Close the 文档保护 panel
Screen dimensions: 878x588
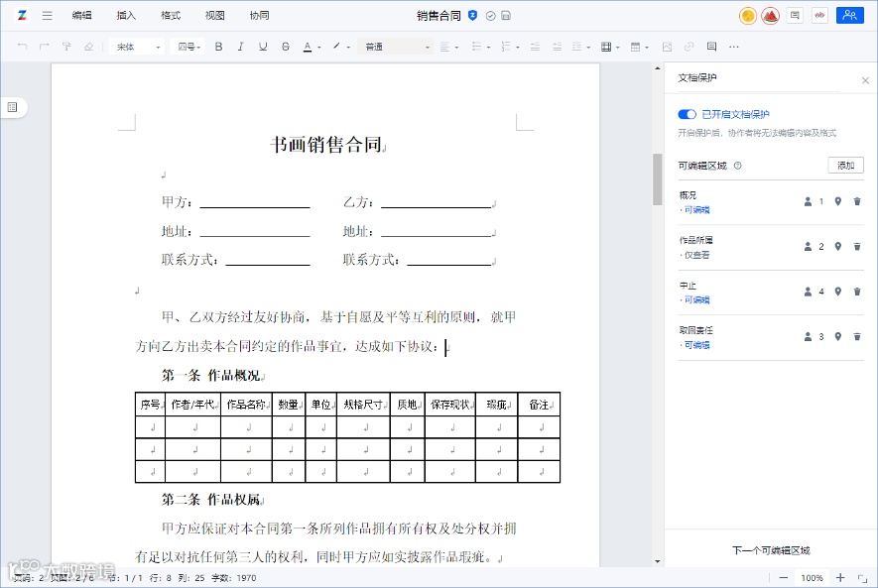pyautogui.click(x=865, y=80)
